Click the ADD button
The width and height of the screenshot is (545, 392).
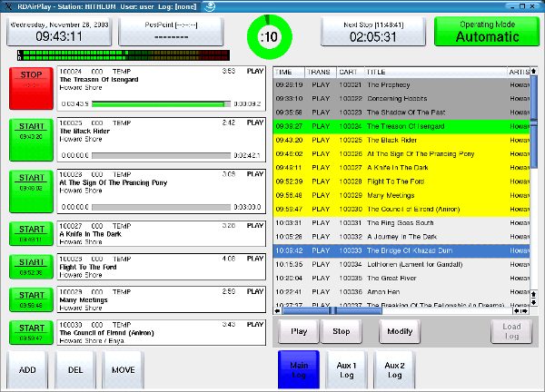tap(27, 370)
